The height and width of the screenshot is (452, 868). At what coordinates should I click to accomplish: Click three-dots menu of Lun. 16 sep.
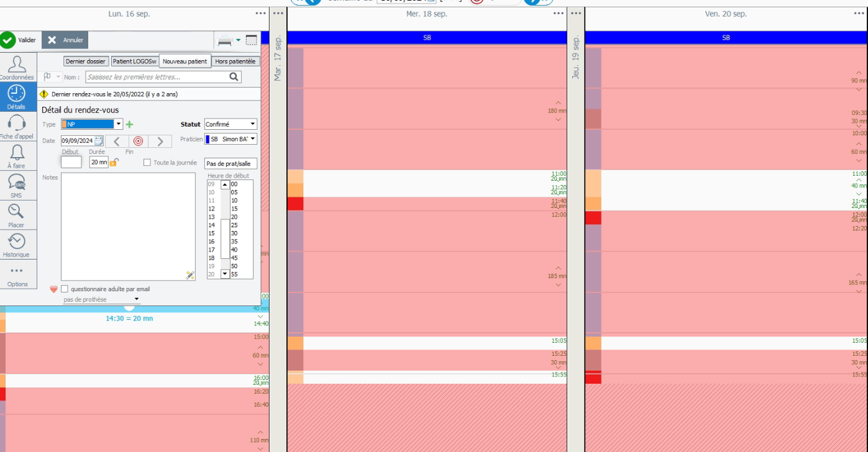(x=260, y=13)
